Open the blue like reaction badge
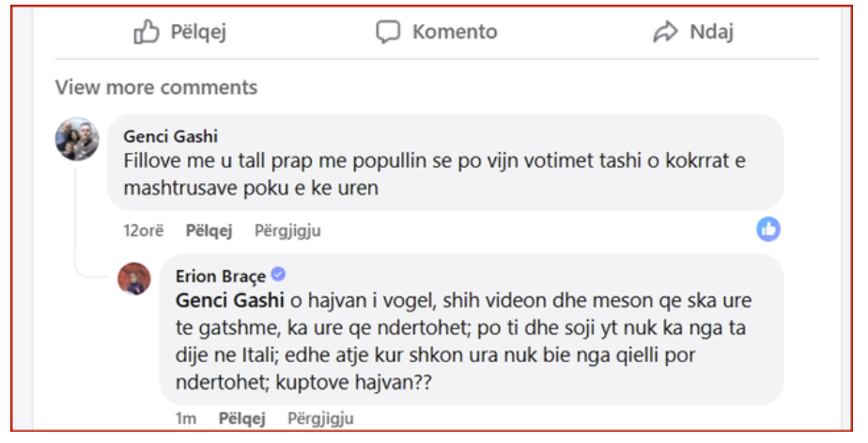The height and width of the screenshot is (443, 868). coord(768,229)
